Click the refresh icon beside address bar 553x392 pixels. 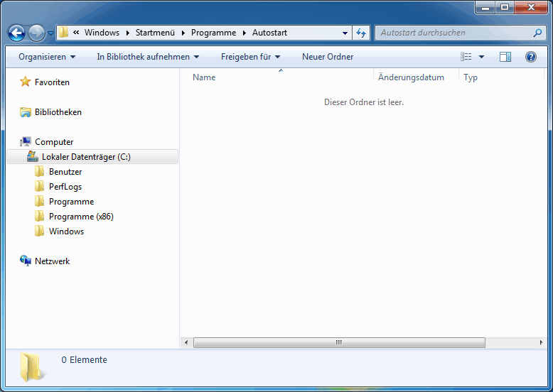point(361,33)
